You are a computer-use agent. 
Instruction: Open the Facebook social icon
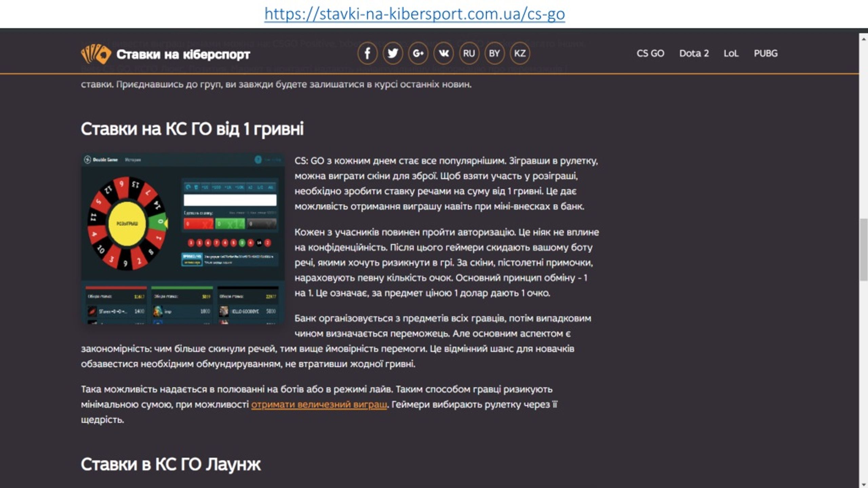[x=367, y=53]
